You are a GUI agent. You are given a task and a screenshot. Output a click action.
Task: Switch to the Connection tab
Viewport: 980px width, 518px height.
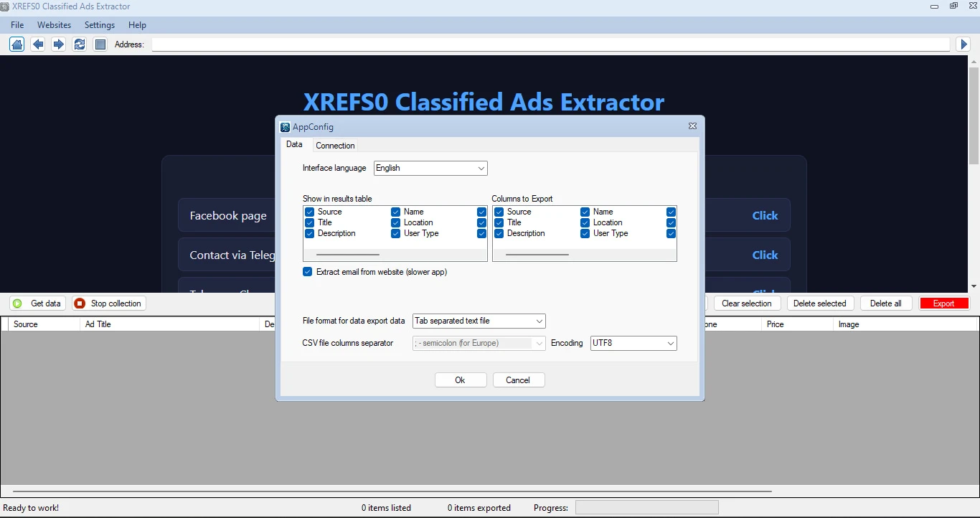[335, 146]
